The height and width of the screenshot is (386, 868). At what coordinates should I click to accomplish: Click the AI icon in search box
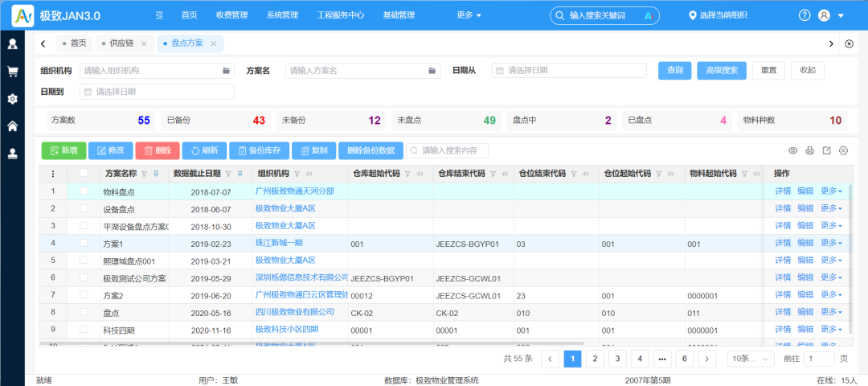pos(649,15)
